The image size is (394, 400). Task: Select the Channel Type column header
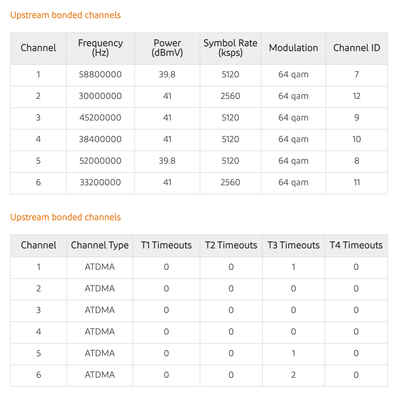100,245
